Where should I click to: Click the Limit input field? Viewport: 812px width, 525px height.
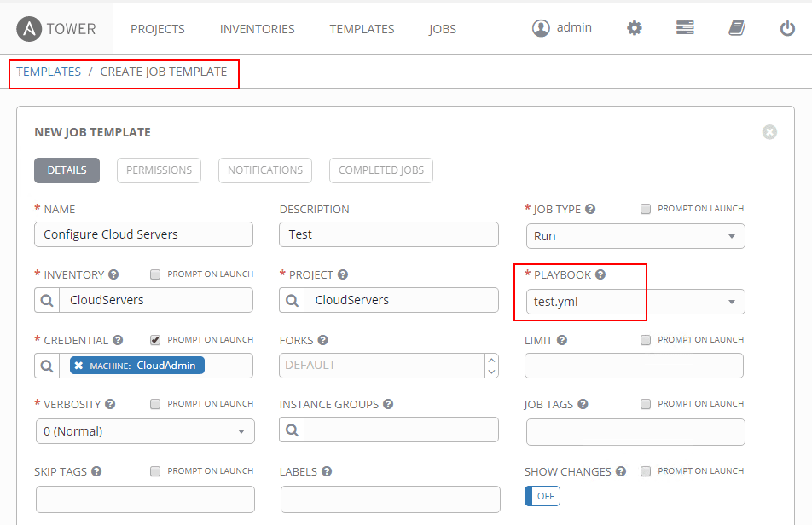pos(634,366)
